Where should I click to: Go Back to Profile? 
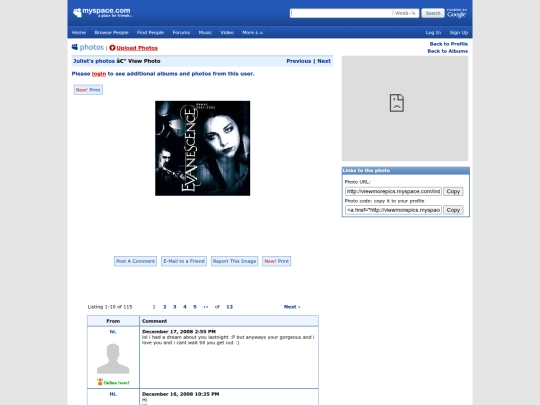coord(449,44)
